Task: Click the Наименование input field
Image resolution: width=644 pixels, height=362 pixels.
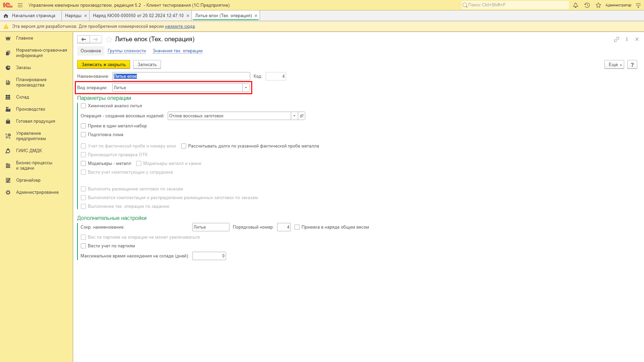Action: coord(181,76)
